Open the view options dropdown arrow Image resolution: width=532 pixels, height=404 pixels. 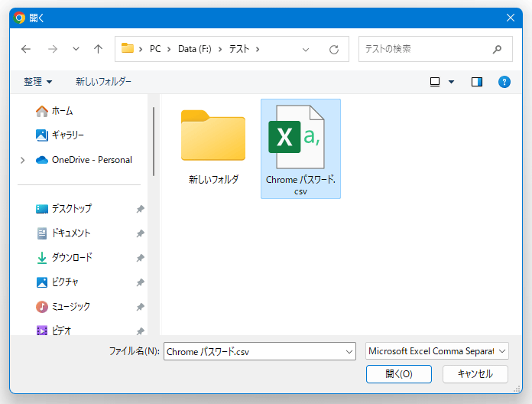(451, 82)
